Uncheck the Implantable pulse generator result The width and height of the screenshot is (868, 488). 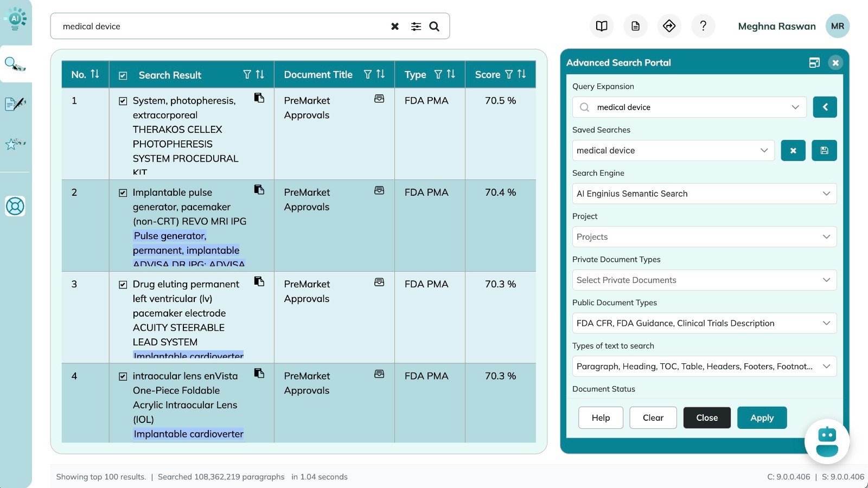[123, 193]
